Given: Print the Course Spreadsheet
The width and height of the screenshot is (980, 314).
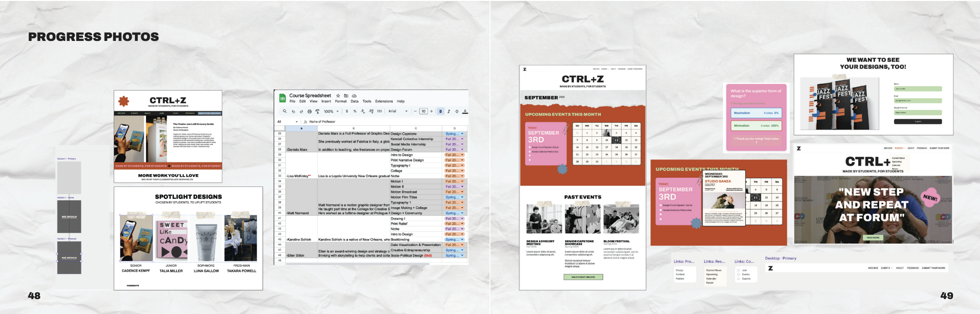Looking at the screenshot, I should [309, 111].
